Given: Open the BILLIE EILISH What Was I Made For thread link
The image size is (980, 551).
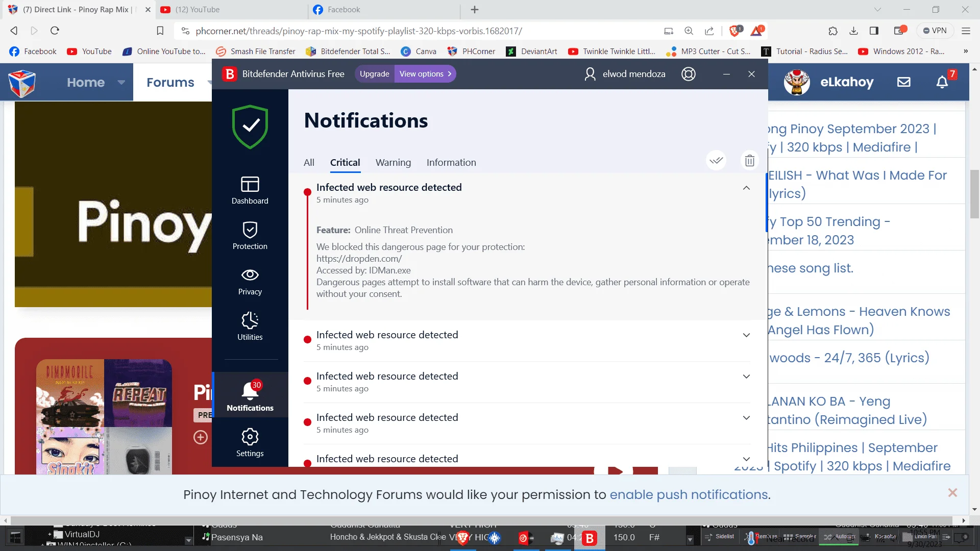Looking at the screenshot, I should [x=857, y=184].
